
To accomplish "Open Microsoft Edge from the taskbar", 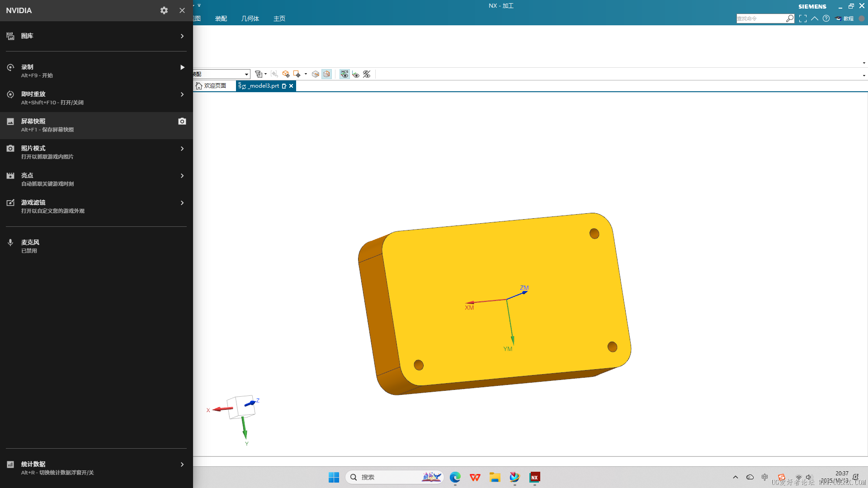I will (x=455, y=477).
